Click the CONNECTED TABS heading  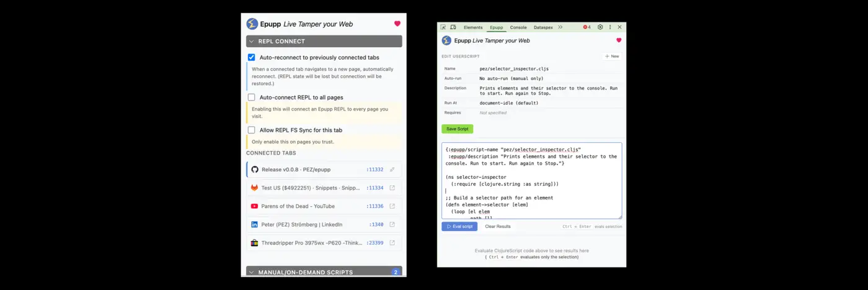271,153
